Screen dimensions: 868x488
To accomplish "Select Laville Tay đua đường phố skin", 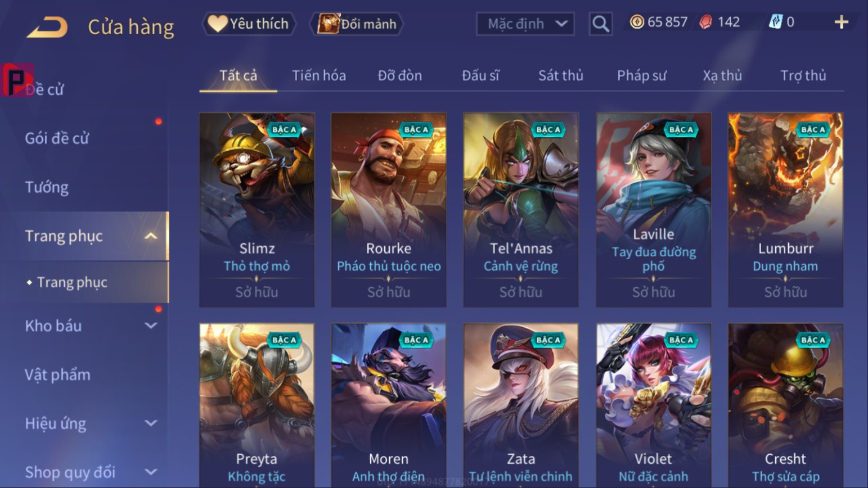I will 654,210.
